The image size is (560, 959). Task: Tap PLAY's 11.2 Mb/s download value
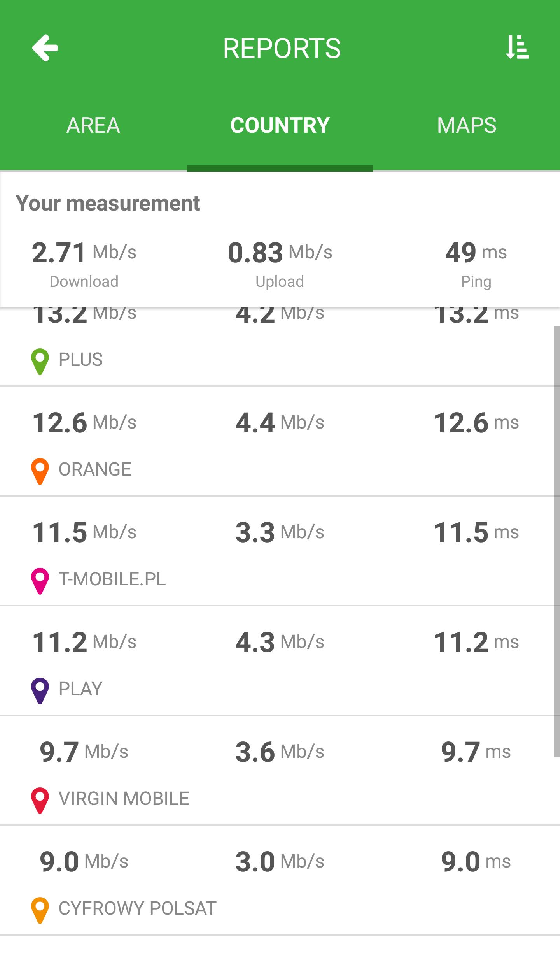84,642
